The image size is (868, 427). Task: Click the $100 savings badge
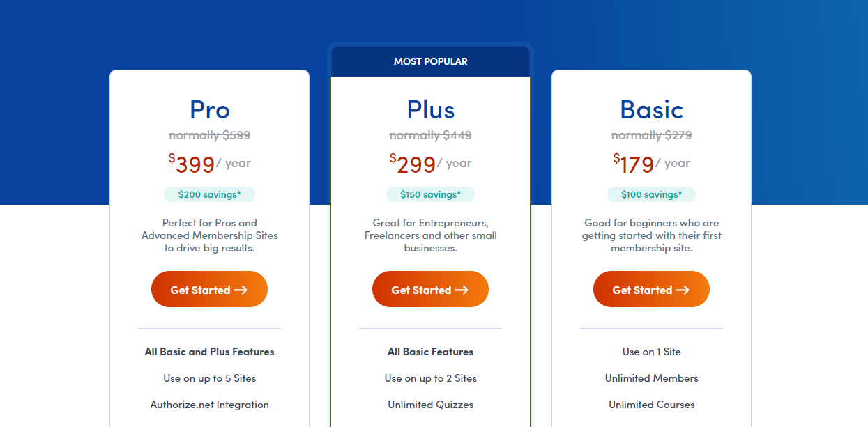tap(651, 194)
